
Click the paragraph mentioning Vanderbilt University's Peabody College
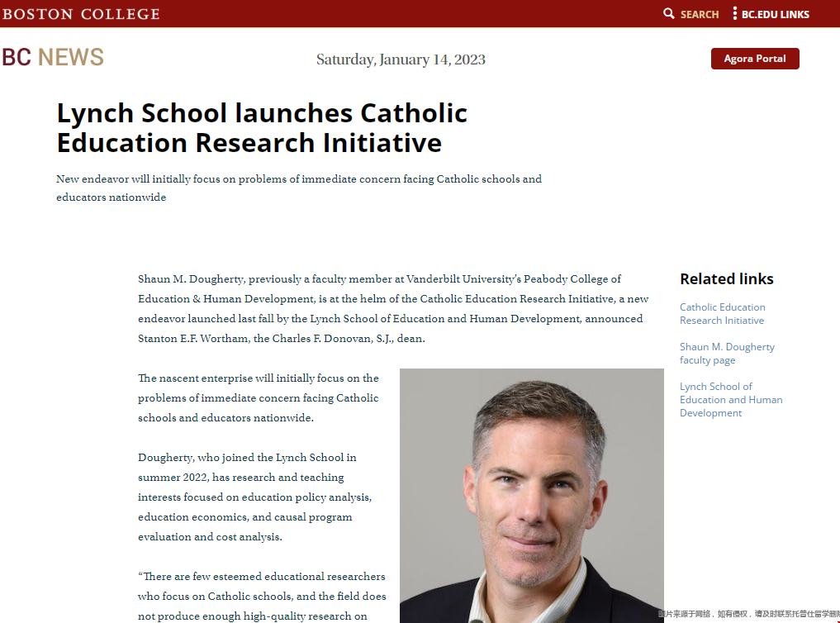(392, 309)
